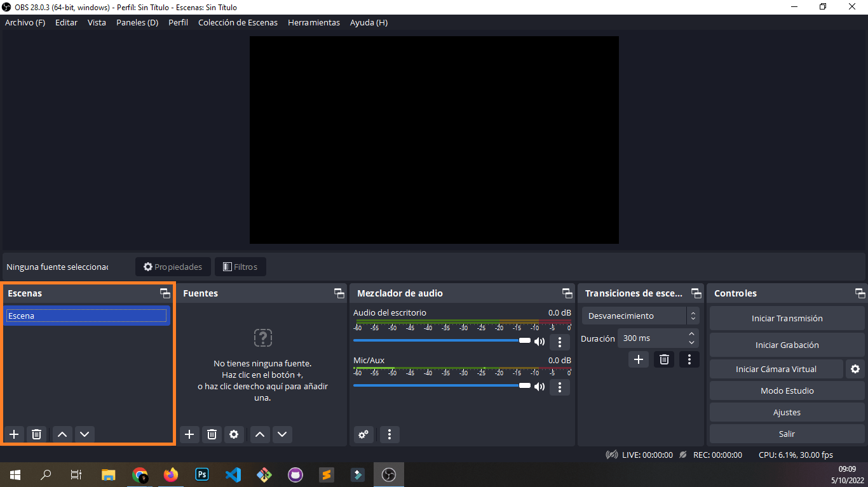868x487 pixels.
Task: Toggle Modo Estudio
Action: [x=787, y=390]
